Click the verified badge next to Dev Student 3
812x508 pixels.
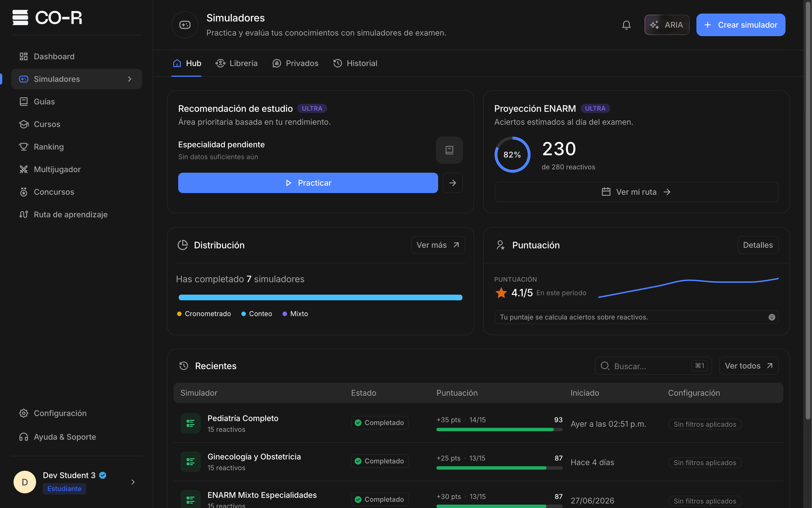point(103,476)
